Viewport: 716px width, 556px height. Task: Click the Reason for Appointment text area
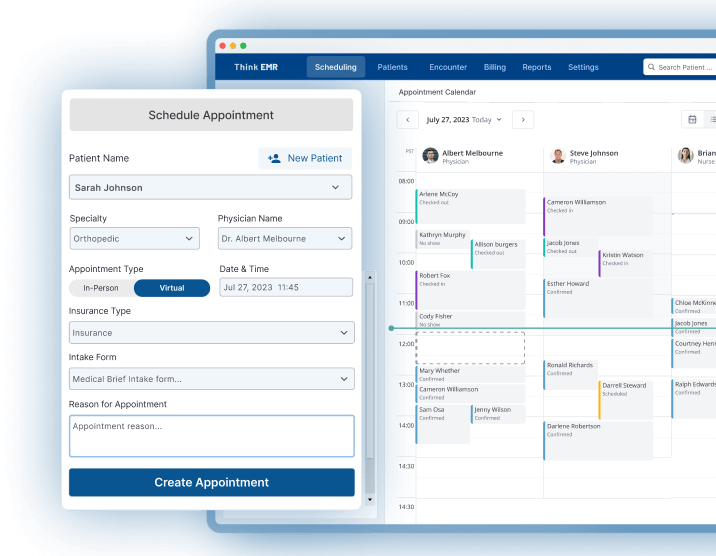tap(211, 436)
